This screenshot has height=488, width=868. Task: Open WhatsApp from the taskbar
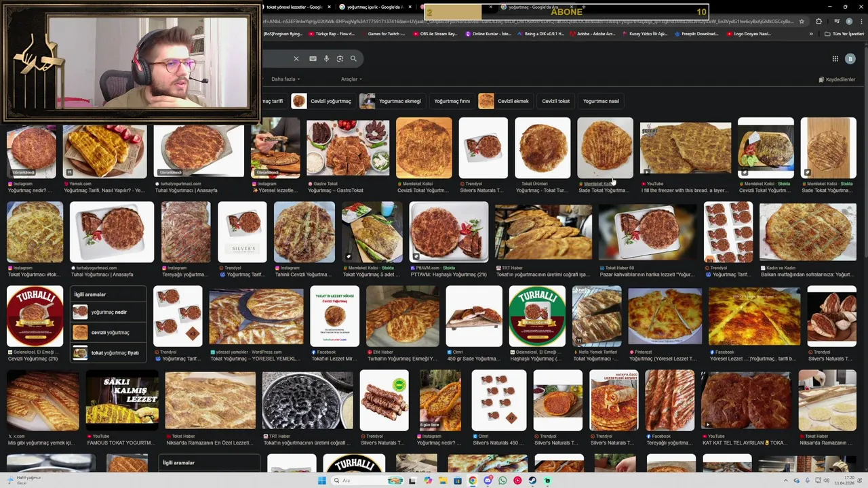tap(502, 481)
